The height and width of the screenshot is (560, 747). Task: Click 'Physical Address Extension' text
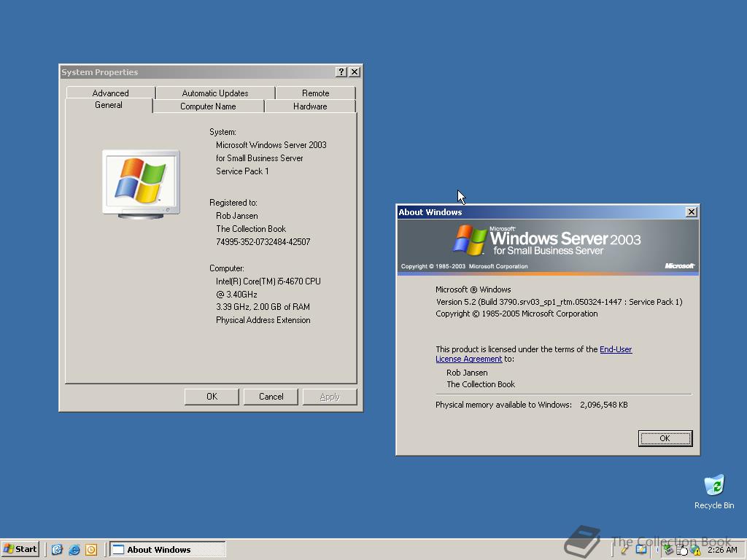pos(263,320)
